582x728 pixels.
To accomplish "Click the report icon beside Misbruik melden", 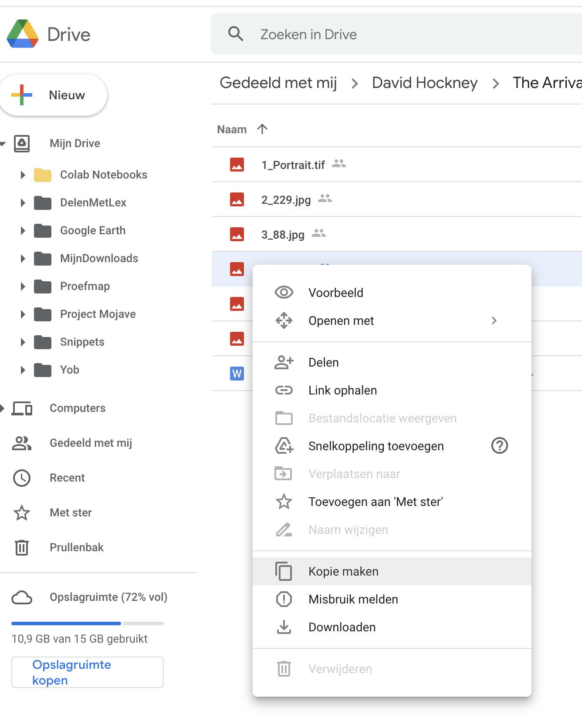I will click(x=284, y=599).
